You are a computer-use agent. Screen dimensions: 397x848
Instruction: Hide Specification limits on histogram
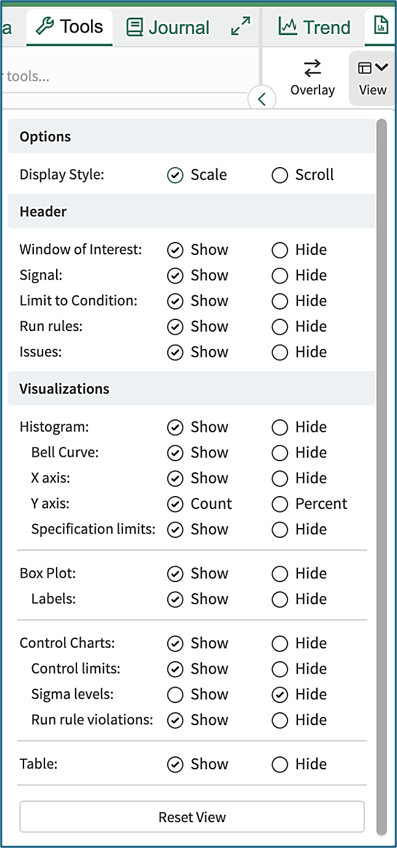[299, 529]
